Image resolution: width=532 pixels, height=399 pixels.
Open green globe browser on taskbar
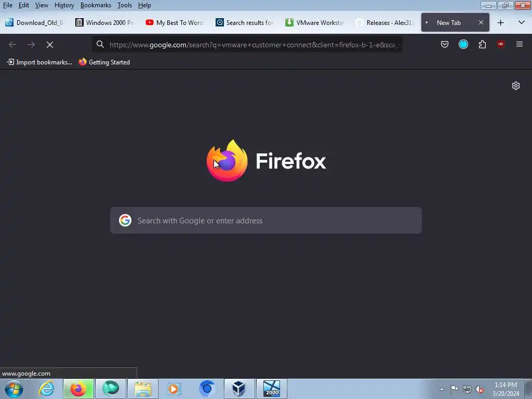111,389
